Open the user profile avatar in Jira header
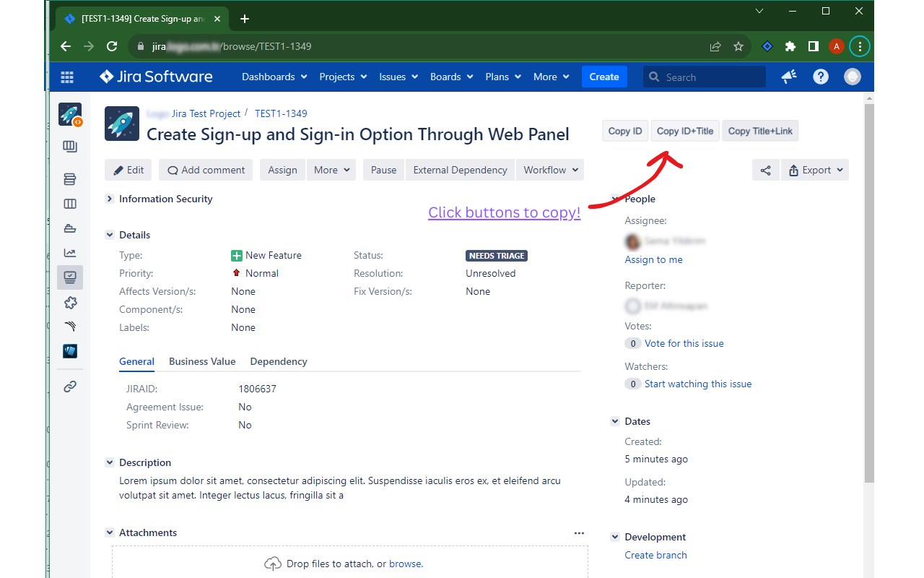Viewport: 924px width, 578px height. [853, 77]
